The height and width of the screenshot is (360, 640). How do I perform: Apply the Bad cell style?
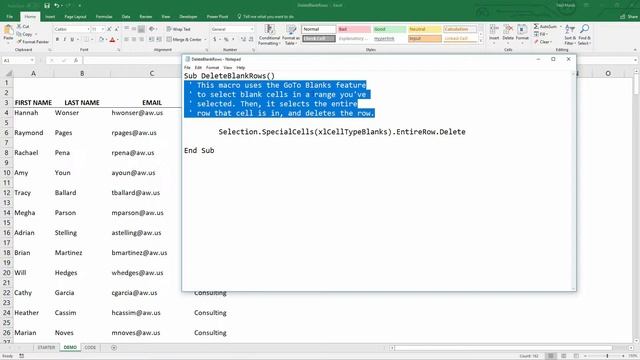(354, 29)
